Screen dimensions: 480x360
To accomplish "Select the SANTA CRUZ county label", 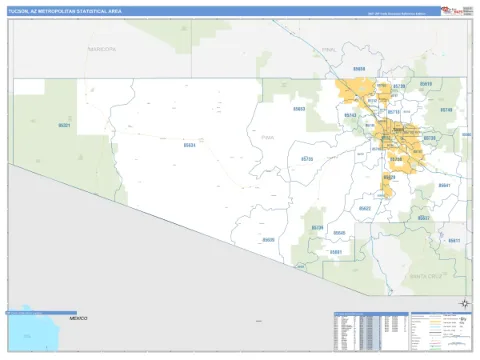I will [426, 276].
